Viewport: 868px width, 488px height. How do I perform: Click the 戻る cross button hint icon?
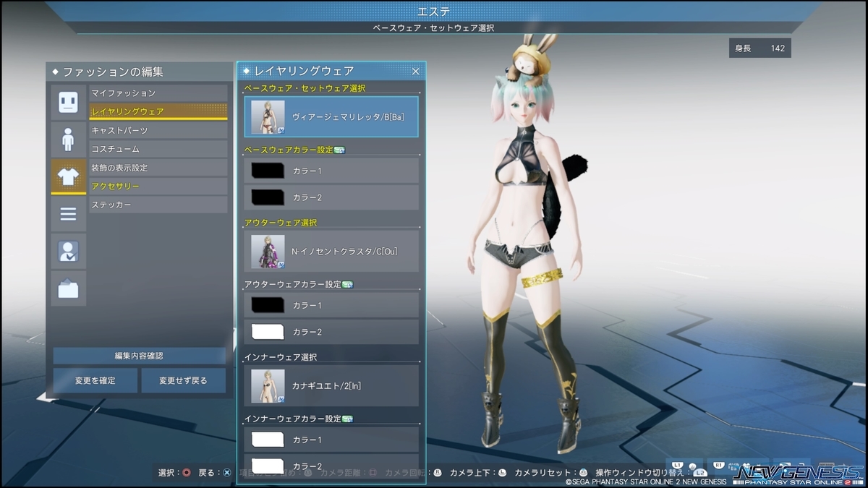click(x=226, y=473)
